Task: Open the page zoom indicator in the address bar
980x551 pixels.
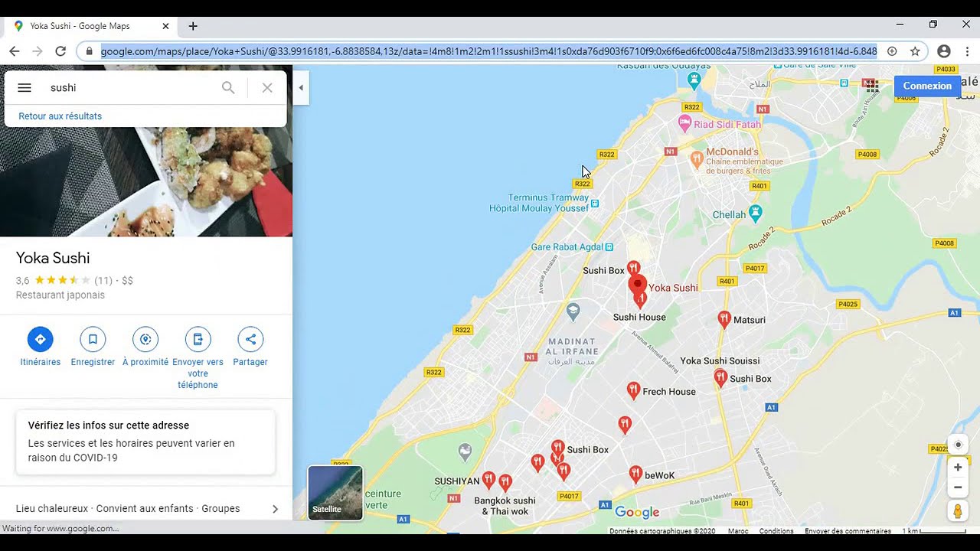Action: point(892,51)
